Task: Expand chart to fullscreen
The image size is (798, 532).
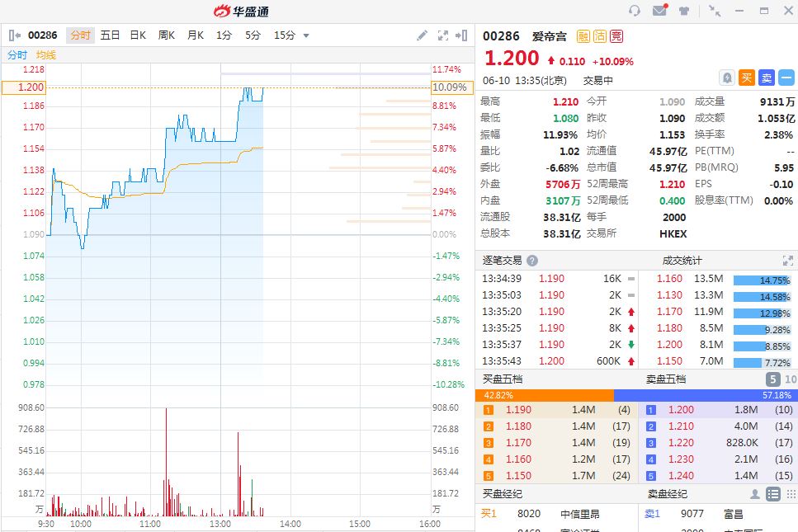Action: coord(443,35)
